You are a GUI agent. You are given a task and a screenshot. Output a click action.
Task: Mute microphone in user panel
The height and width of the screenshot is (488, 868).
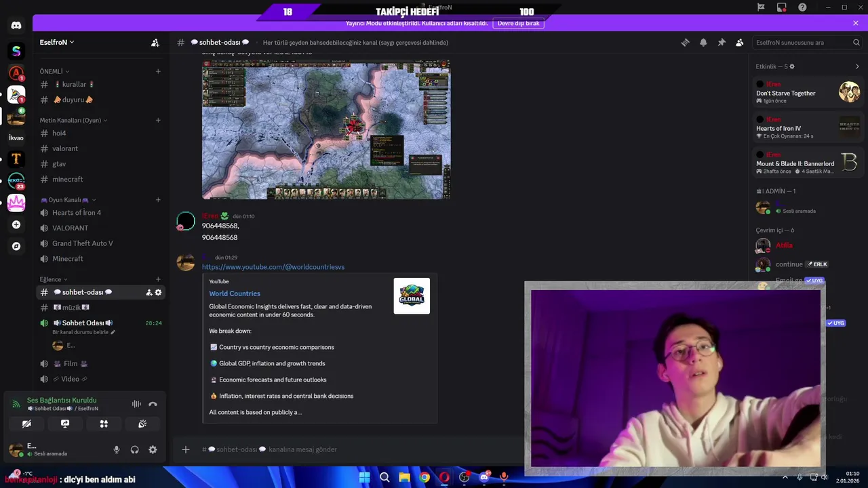[117, 449]
